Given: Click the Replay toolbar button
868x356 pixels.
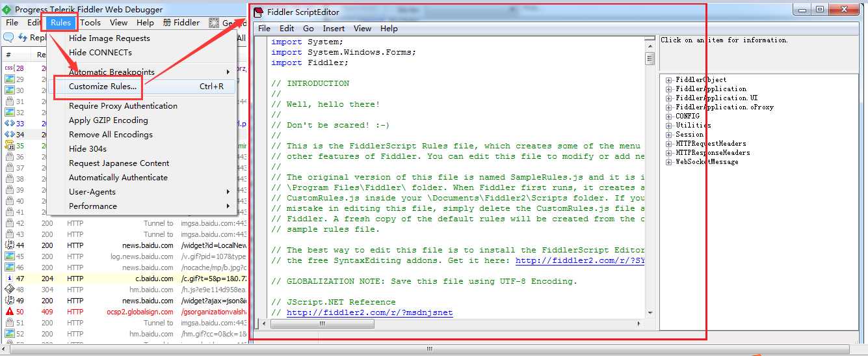Looking at the screenshot, I should point(33,38).
